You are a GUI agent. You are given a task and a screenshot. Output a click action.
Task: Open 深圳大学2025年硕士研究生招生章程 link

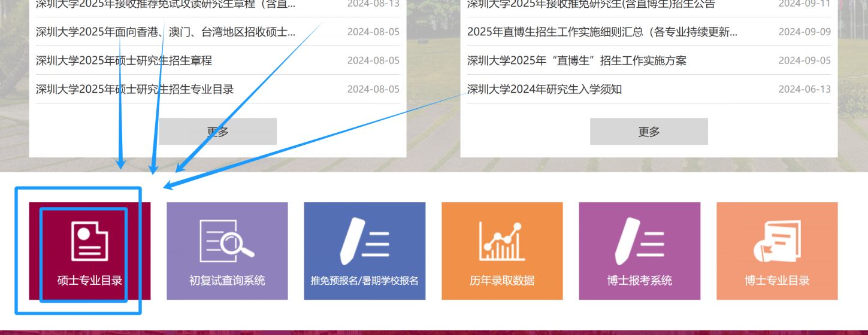tap(124, 60)
